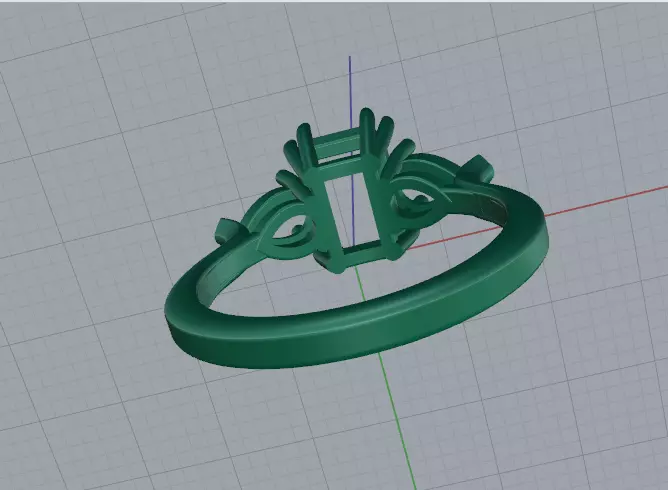Click the red X axis line
The image size is (668, 490).
(605, 199)
